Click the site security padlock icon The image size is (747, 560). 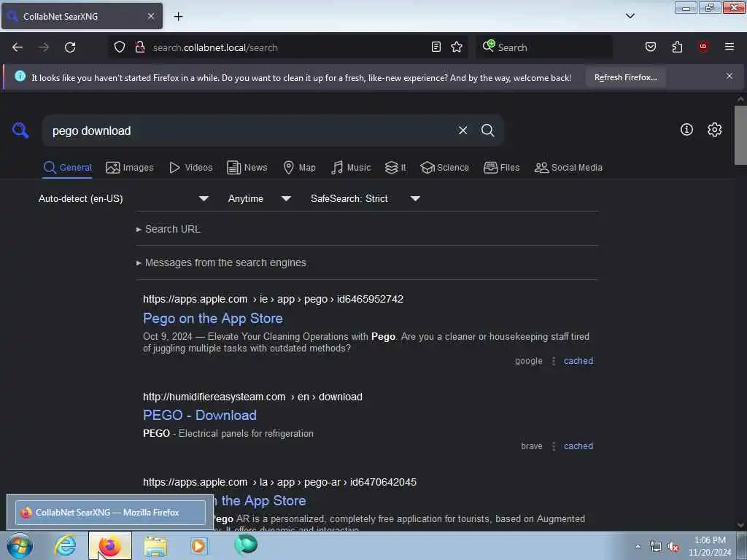(139, 47)
